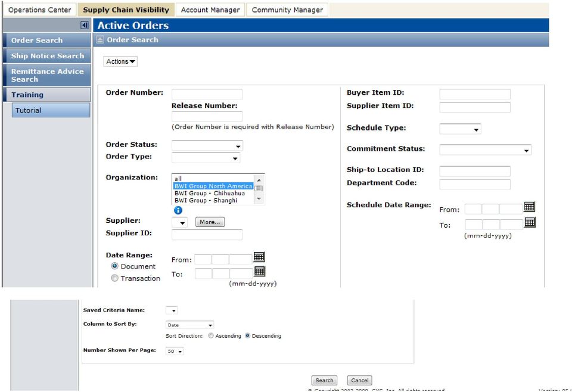572x392 pixels.
Task: Open Number Shown Per Page dropdown
Action: pos(175,351)
